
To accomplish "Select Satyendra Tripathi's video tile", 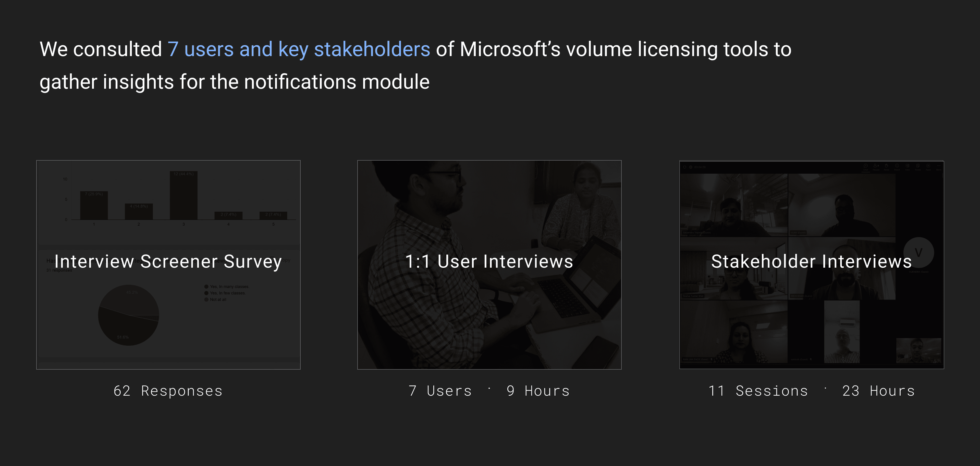I will [x=733, y=205].
